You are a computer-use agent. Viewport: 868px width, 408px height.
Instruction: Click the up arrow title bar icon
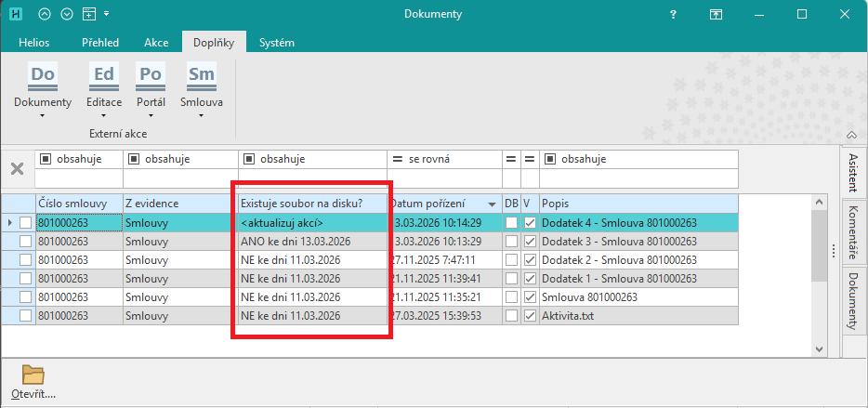(46, 14)
